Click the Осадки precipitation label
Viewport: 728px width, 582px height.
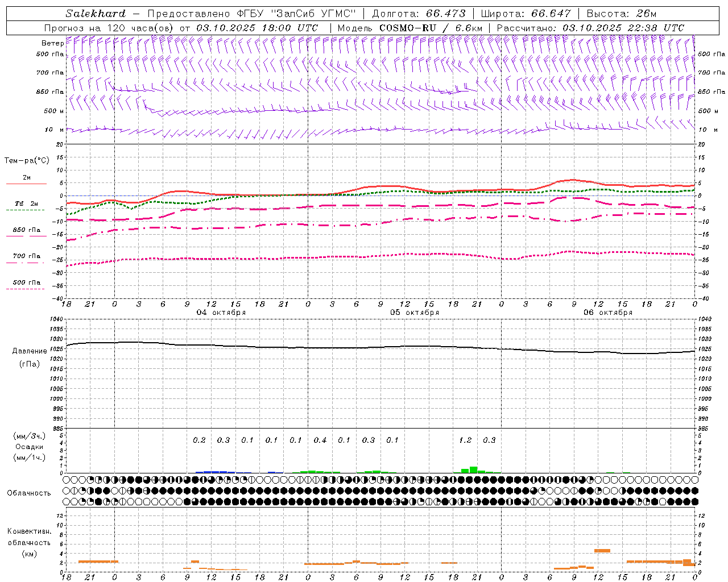(x=30, y=447)
